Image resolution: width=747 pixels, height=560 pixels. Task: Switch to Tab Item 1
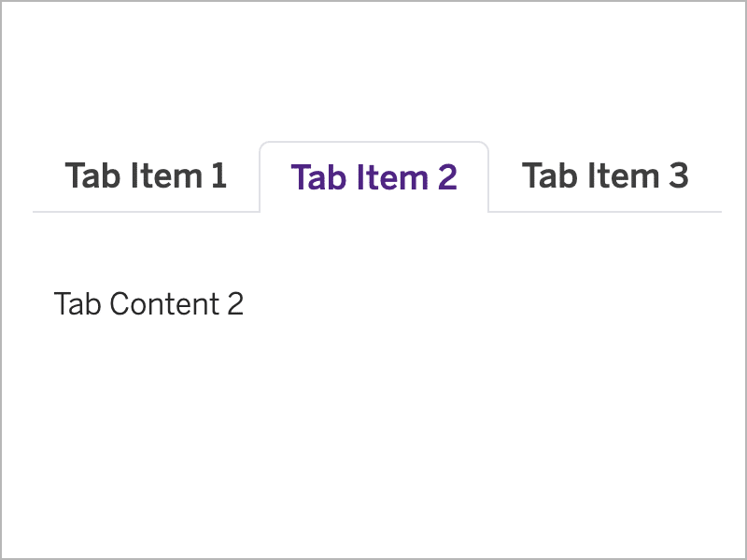(146, 175)
